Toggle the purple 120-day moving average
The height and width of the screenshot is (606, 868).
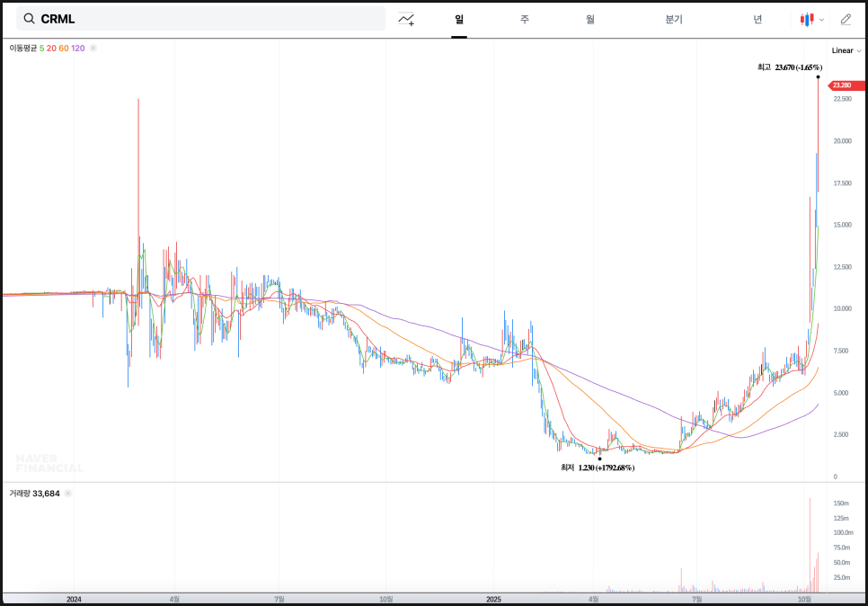(x=77, y=49)
